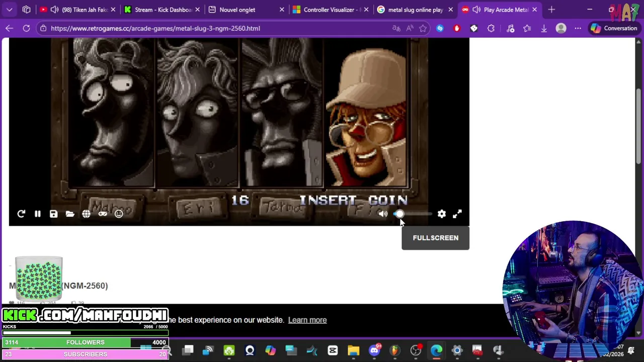
Task: Refresh the current page
Action: 26,29
